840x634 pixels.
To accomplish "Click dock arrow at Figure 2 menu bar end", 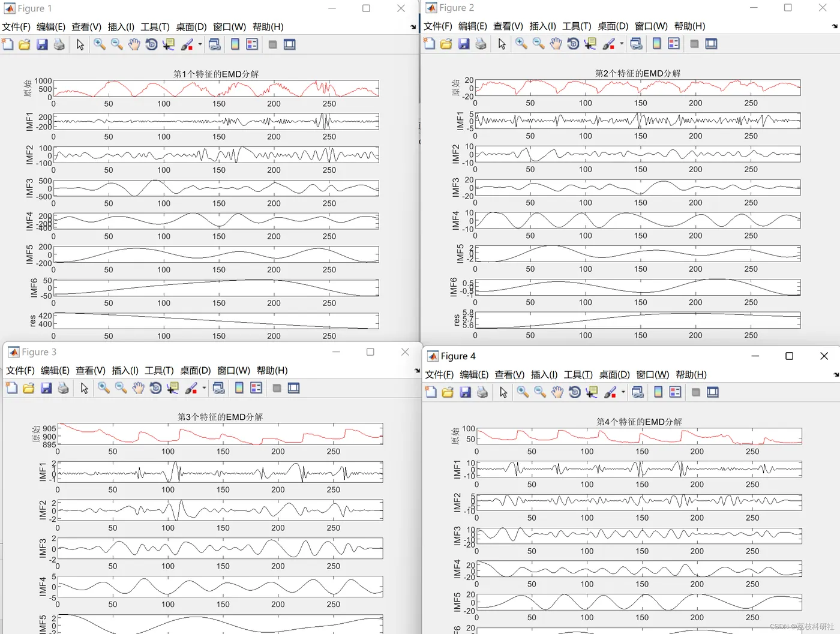I will [x=835, y=26].
